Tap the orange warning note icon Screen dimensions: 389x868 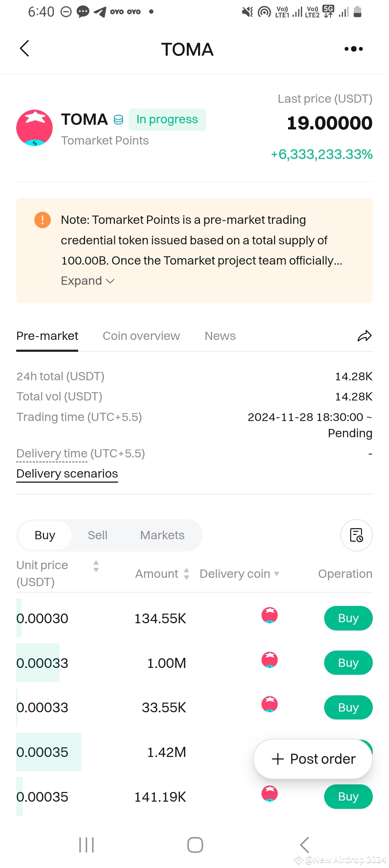tap(43, 220)
